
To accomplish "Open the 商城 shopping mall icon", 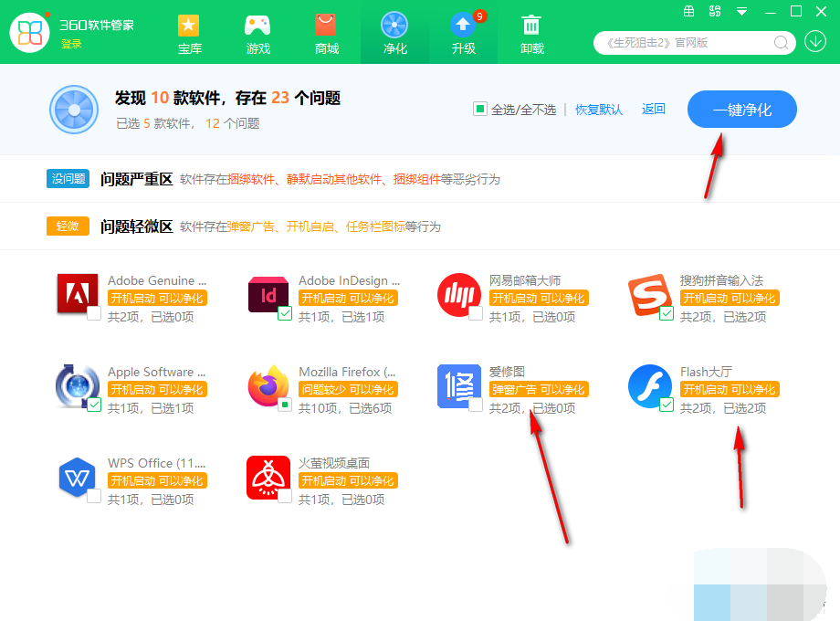I will 326,26.
